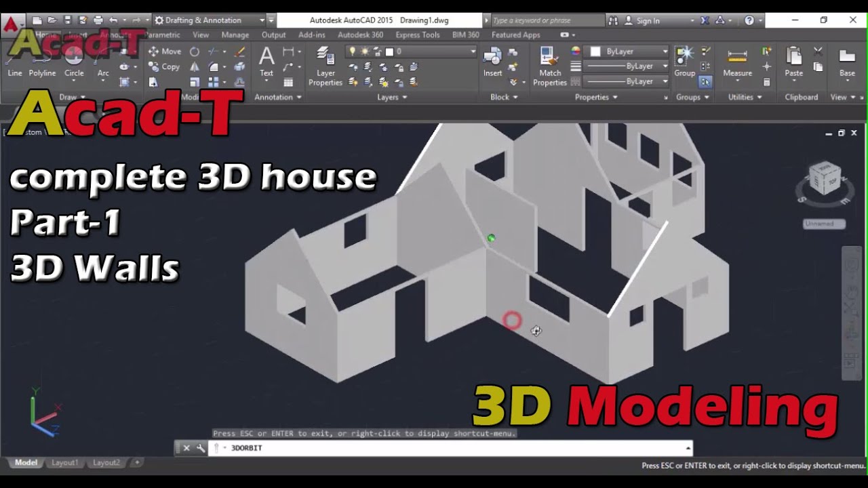Open the Express Tools ribbon tab
The image size is (868, 488).
point(418,35)
